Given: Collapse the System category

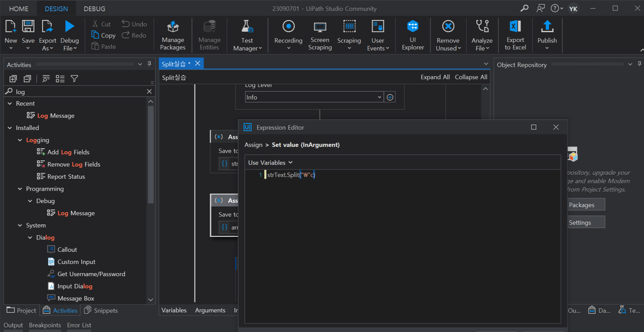Looking at the screenshot, I should pyautogui.click(x=20, y=225).
